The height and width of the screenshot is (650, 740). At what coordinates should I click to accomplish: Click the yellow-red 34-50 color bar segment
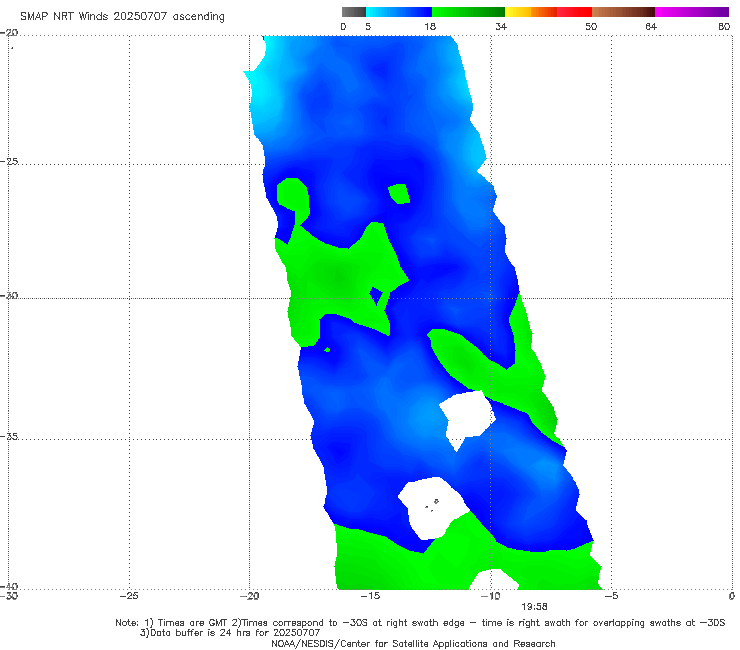tap(548, 12)
